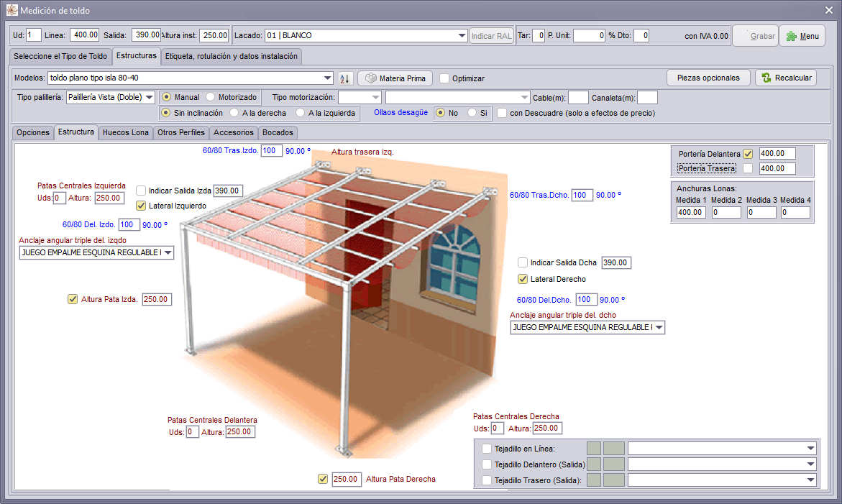Screen dimensions: 842x504
Task: Open the Tipo palillería dropdown
Action: point(150,97)
